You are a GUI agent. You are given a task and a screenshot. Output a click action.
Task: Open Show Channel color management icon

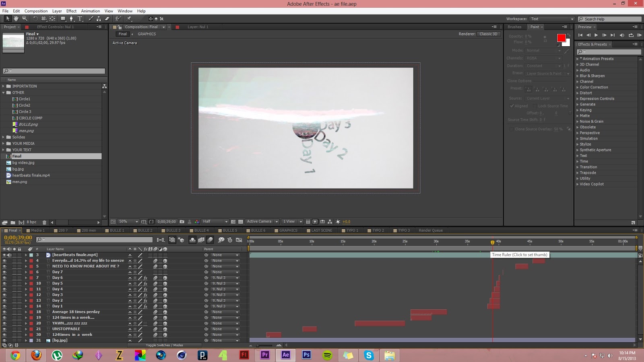197,222
